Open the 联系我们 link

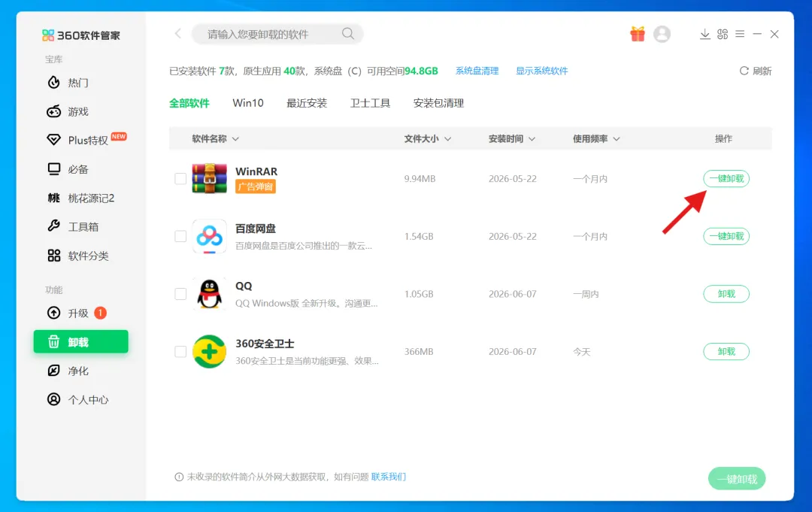coord(389,477)
